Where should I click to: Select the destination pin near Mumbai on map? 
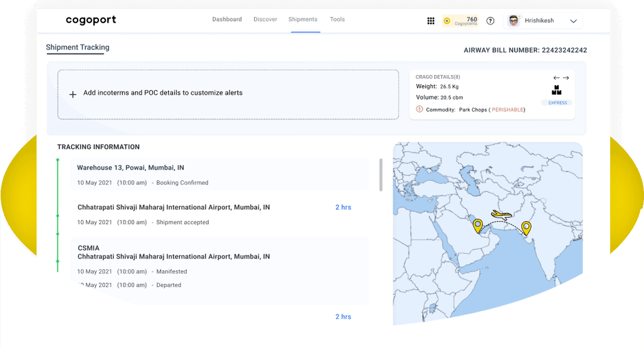[526, 227]
